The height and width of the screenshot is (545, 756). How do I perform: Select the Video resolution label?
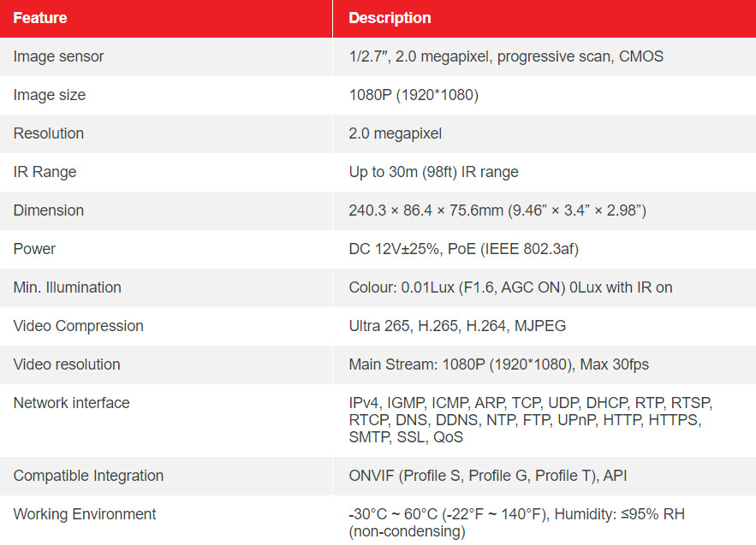coord(67,364)
